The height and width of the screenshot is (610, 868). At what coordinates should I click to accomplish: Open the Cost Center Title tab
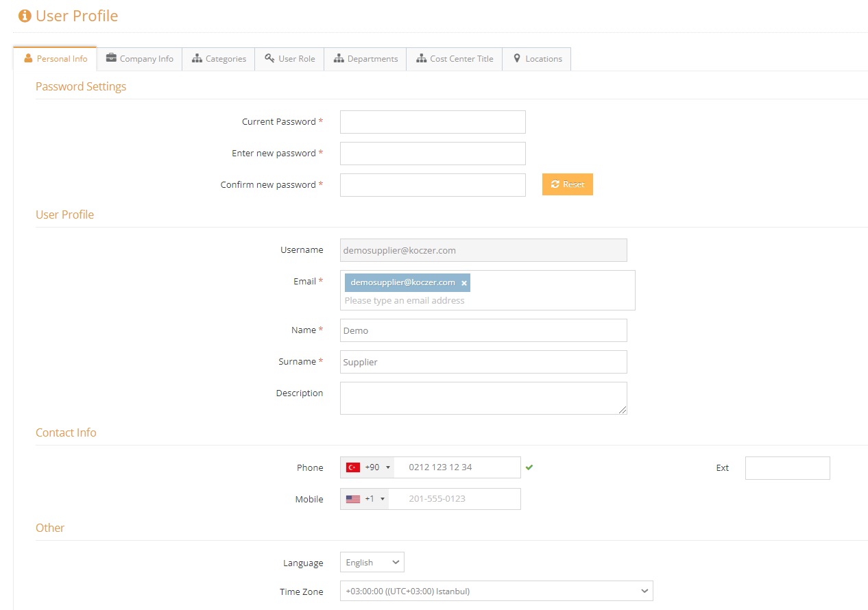tap(454, 59)
